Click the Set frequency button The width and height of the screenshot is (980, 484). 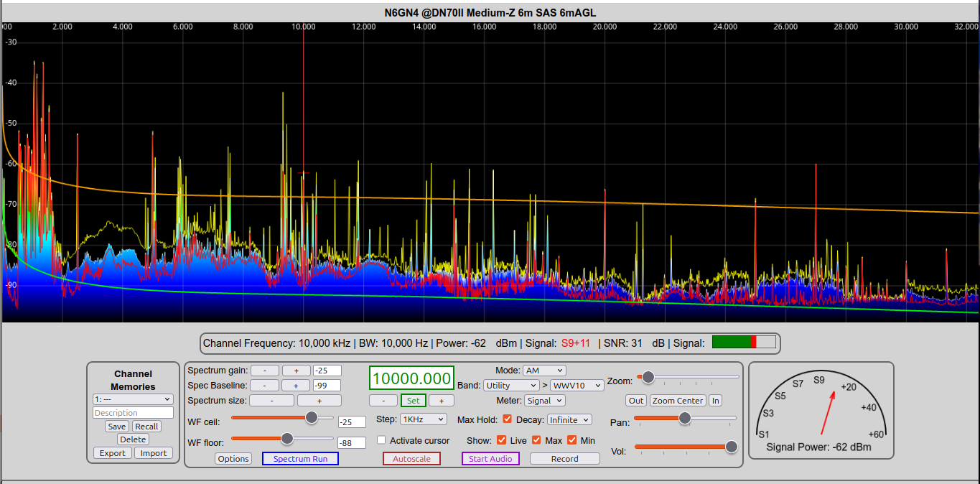(414, 401)
